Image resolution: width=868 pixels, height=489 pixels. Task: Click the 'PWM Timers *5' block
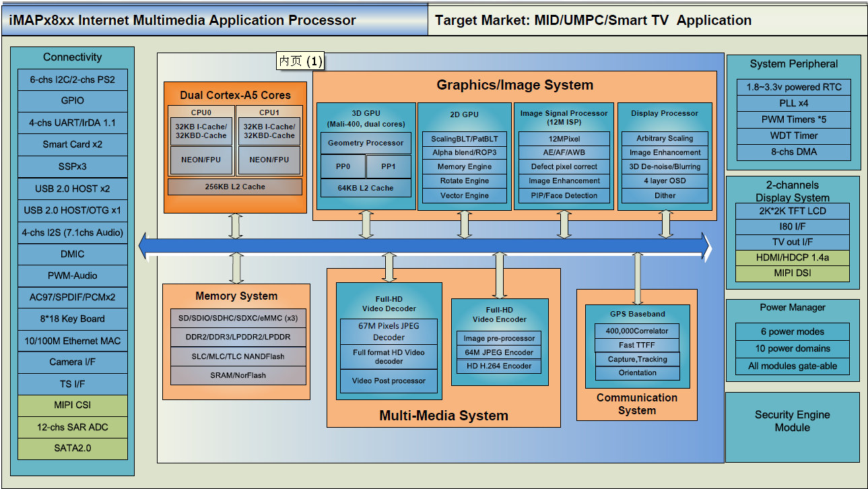click(793, 119)
